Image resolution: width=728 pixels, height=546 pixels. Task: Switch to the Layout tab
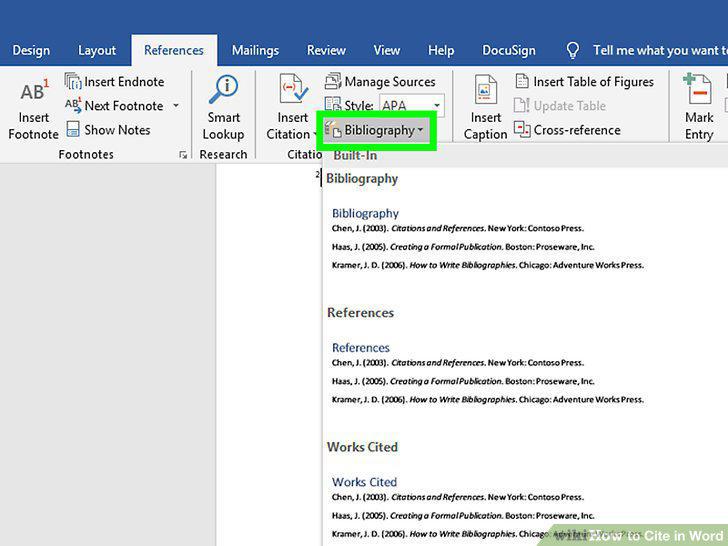(x=97, y=50)
